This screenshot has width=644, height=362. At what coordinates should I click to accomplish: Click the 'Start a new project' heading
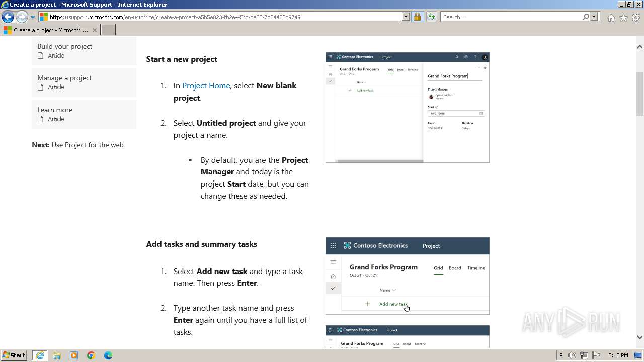click(182, 59)
